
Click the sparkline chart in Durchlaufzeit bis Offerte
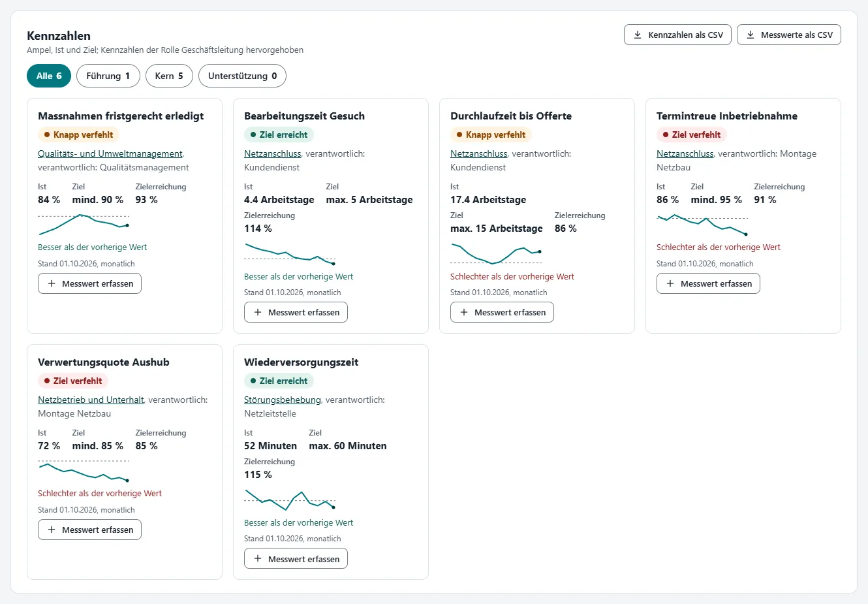(x=496, y=253)
